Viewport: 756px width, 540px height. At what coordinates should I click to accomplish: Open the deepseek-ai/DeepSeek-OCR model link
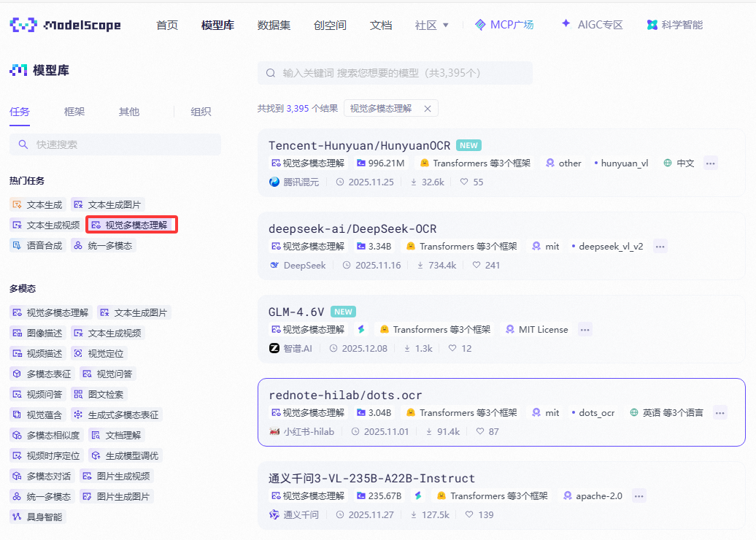(352, 228)
